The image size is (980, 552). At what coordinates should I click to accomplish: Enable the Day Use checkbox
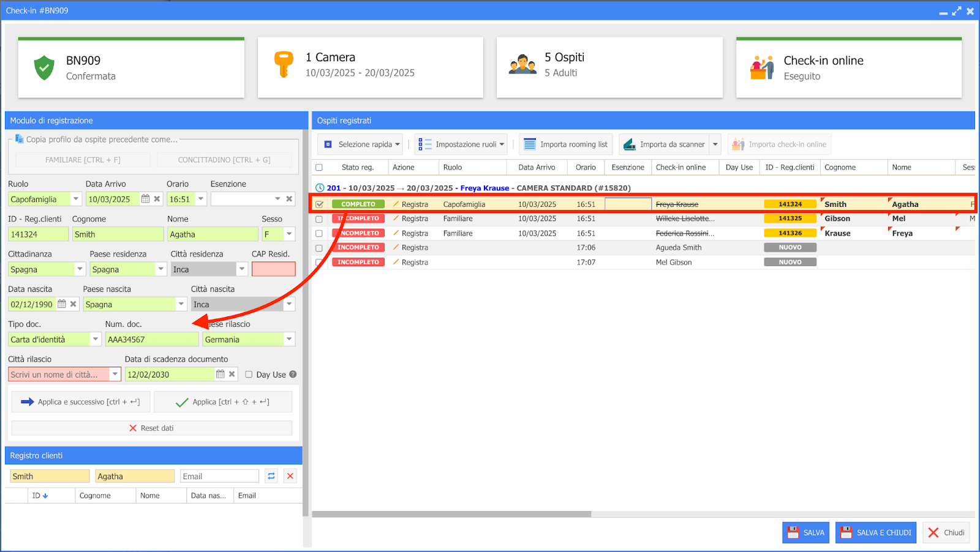pyautogui.click(x=249, y=375)
